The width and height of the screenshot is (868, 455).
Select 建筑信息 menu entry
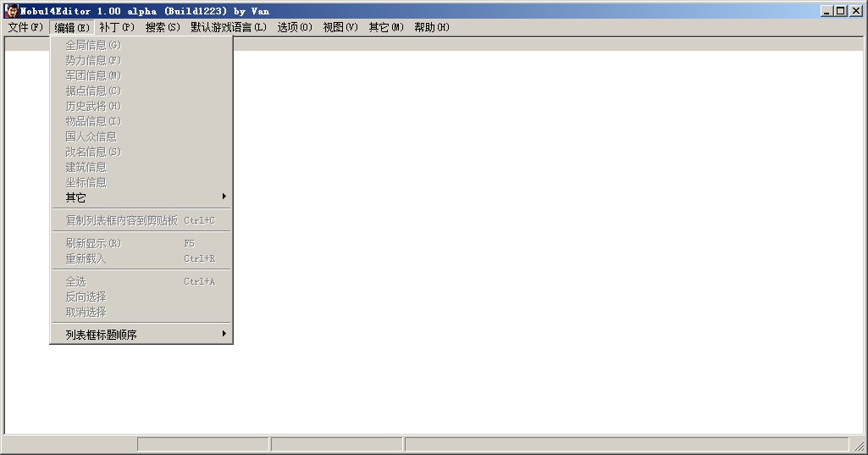click(141, 167)
